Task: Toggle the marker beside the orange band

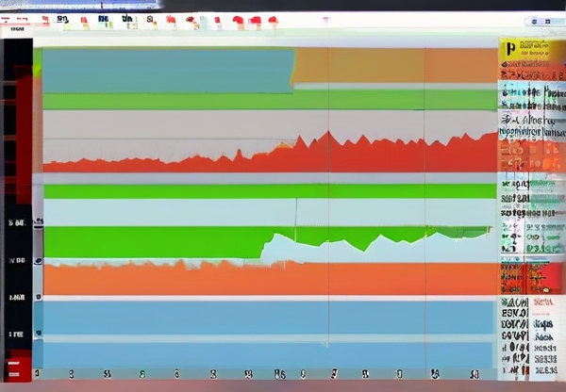Action: (38, 259)
